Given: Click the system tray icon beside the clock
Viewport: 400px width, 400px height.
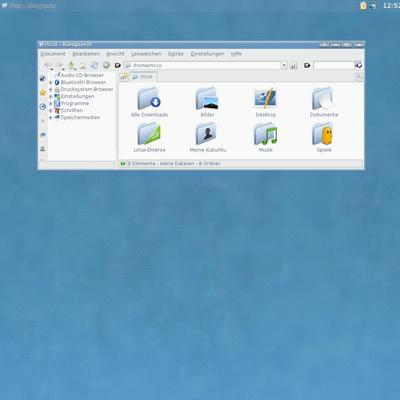Looking at the screenshot, I should 373,6.
